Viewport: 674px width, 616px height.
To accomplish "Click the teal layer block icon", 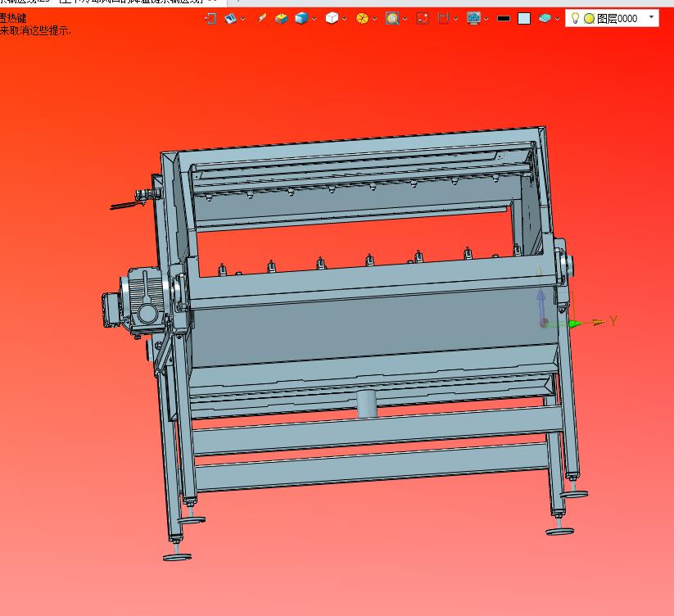I will point(545,18).
